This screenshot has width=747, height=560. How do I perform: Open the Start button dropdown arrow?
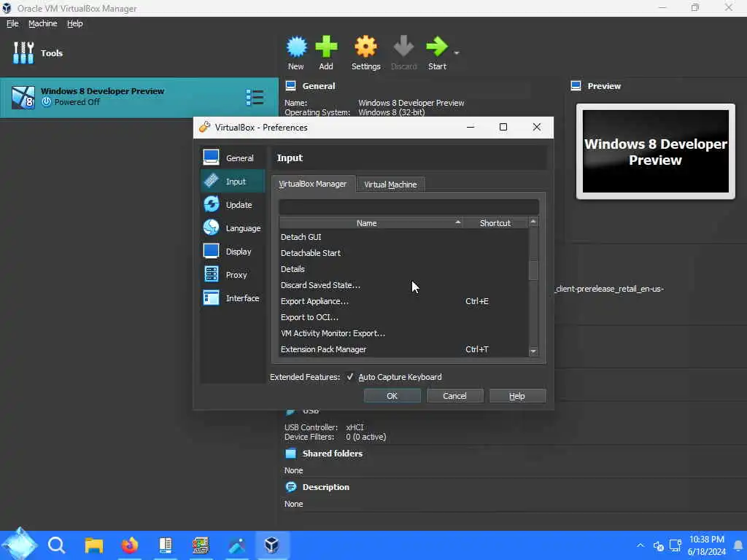coord(457,52)
